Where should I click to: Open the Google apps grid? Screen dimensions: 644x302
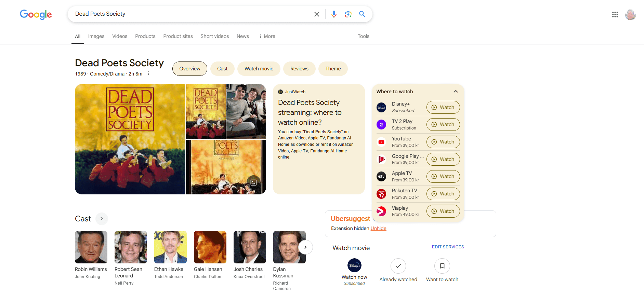point(615,14)
